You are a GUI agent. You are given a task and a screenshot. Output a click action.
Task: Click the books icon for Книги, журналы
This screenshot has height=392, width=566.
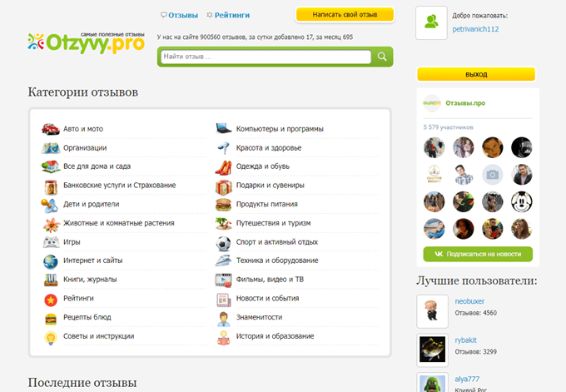51,280
